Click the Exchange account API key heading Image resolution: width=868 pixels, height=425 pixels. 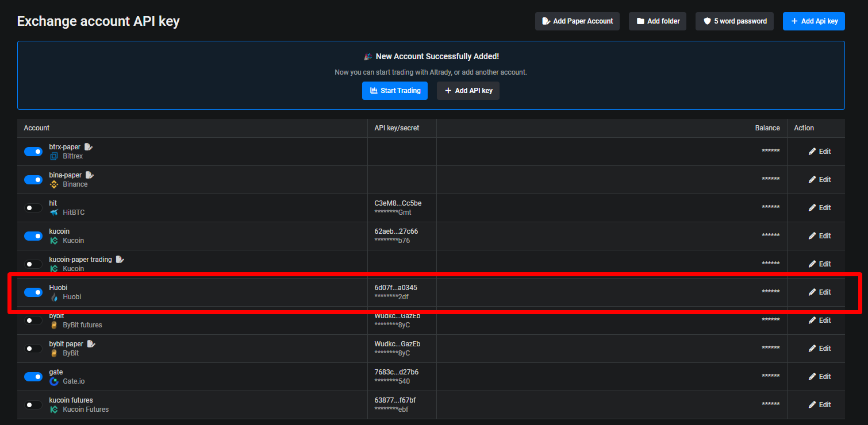pyautogui.click(x=98, y=21)
